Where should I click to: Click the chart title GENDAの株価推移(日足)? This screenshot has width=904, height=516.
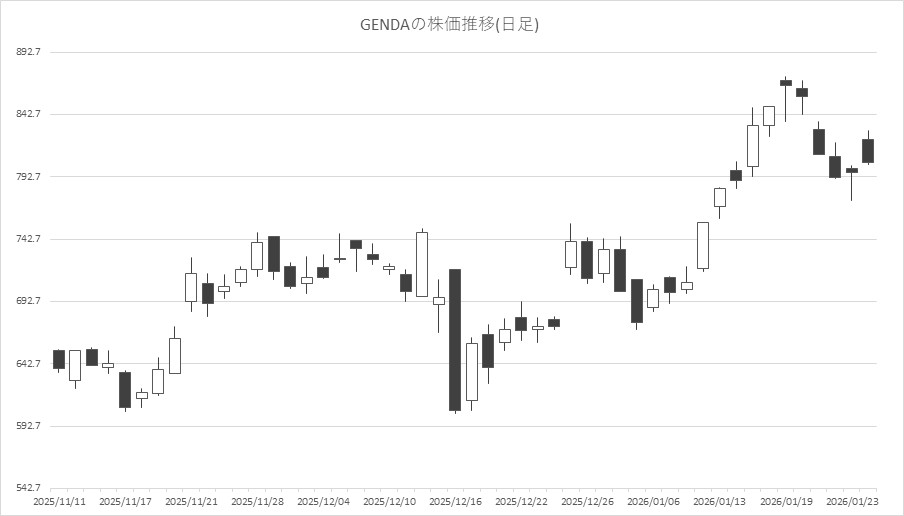[x=450, y=24]
